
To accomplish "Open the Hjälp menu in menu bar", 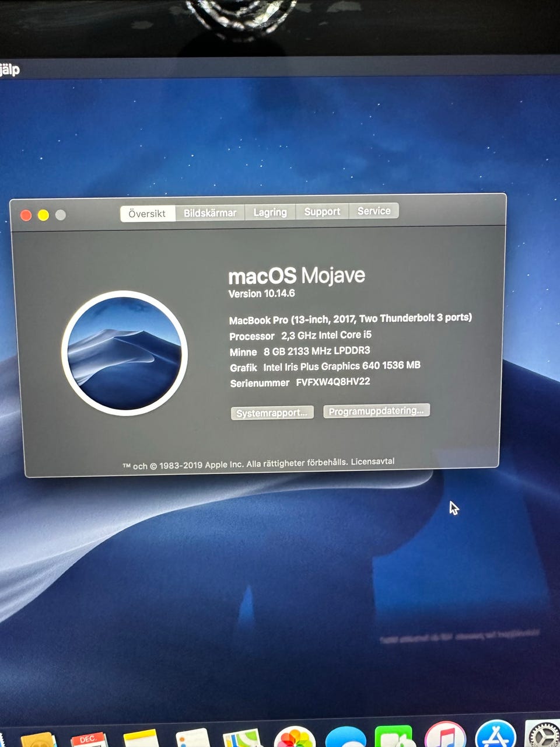I will pos(9,69).
